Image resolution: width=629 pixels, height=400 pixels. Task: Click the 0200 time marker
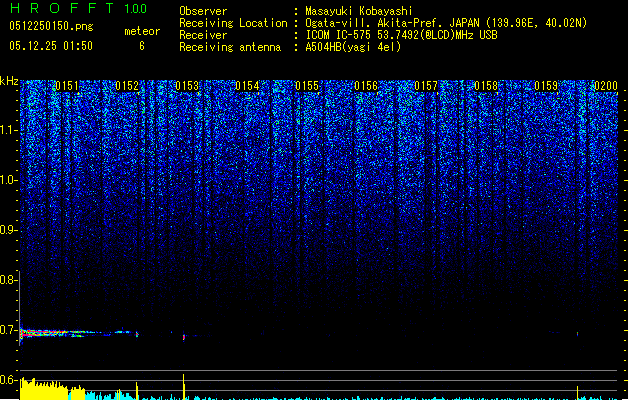pyautogui.click(x=606, y=86)
